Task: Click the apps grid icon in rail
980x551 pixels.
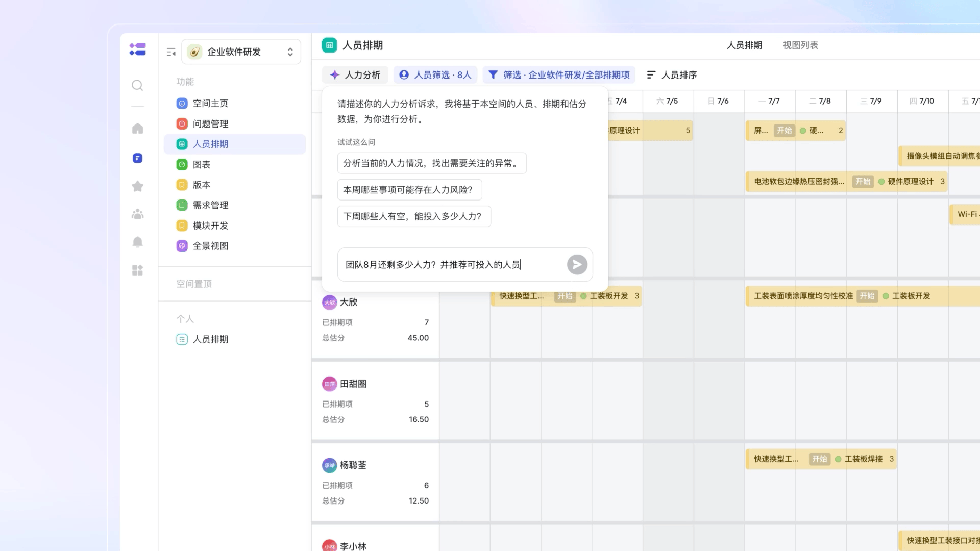Action: (137, 270)
